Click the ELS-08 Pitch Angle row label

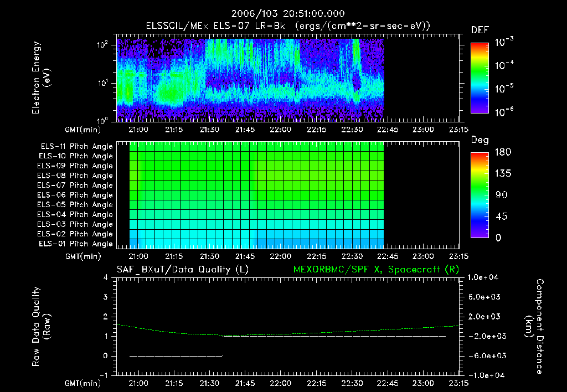pos(75,176)
